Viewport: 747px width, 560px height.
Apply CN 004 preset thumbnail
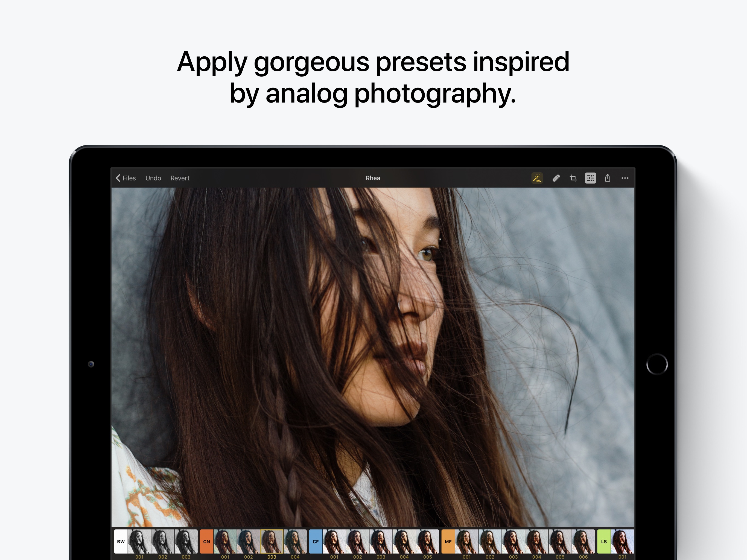tap(295, 541)
